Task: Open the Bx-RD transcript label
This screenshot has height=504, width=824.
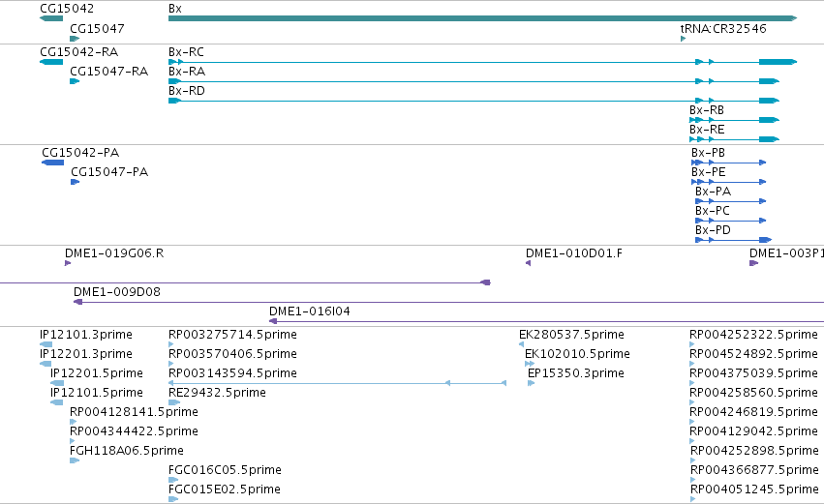Action: click(x=187, y=91)
